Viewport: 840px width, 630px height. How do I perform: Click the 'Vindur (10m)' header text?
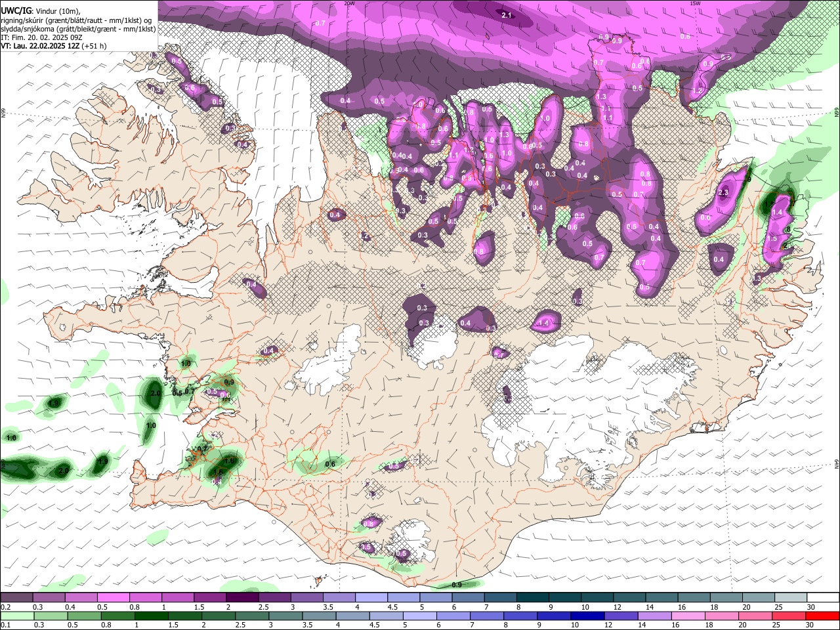click(x=57, y=10)
